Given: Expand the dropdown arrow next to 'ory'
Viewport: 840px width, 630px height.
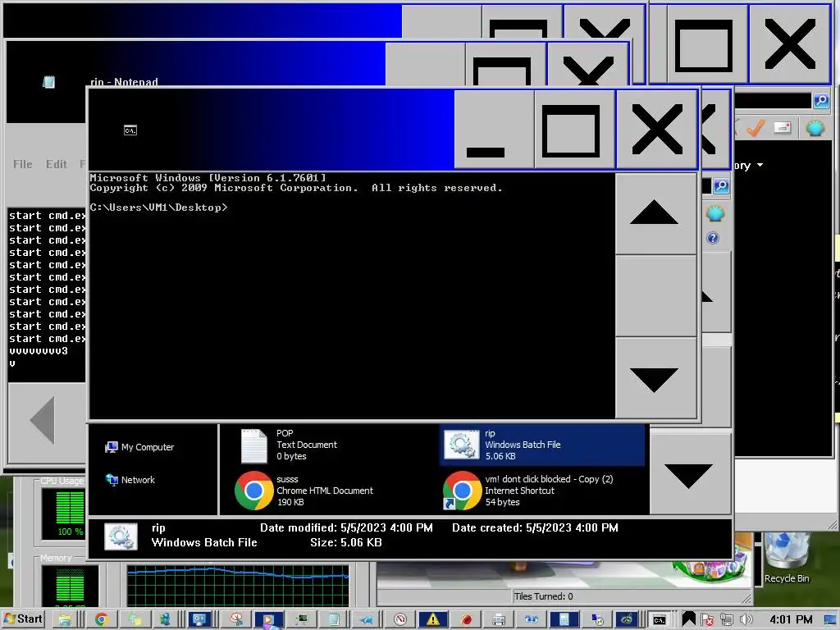Looking at the screenshot, I should [x=760, y=165].
